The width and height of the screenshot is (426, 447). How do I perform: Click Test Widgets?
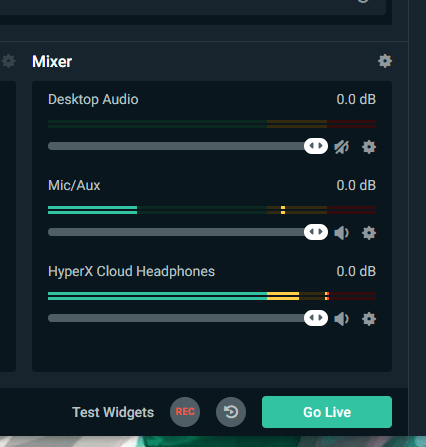pos(113,412)
